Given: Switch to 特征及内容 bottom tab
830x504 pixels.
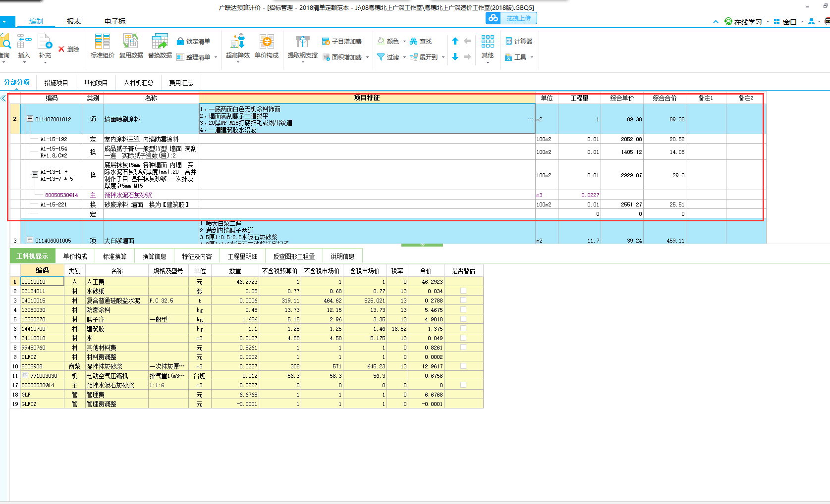Looking at the screenshot, I should [x=197, y=256].
